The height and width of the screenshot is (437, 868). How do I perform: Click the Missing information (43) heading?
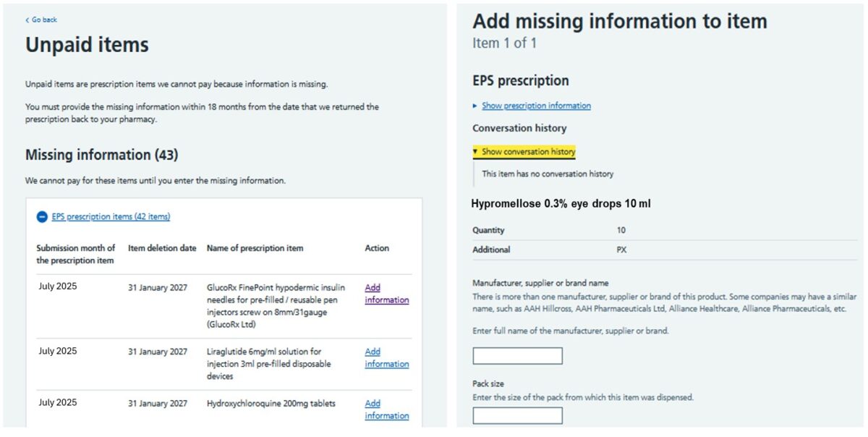coord(101,155)
